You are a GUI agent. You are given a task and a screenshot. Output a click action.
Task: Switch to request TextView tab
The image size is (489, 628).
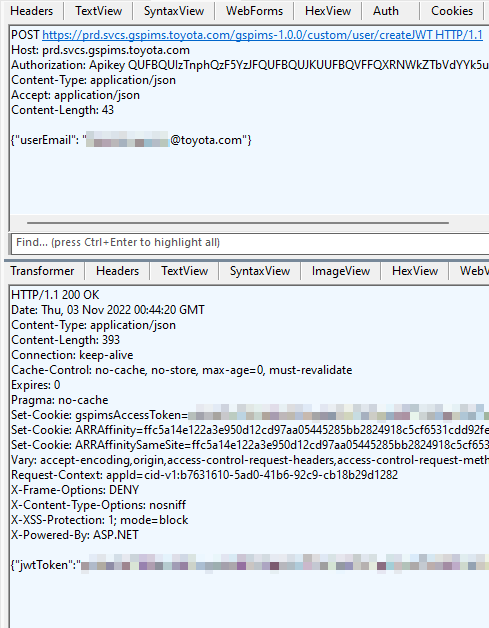pos(99,11)
